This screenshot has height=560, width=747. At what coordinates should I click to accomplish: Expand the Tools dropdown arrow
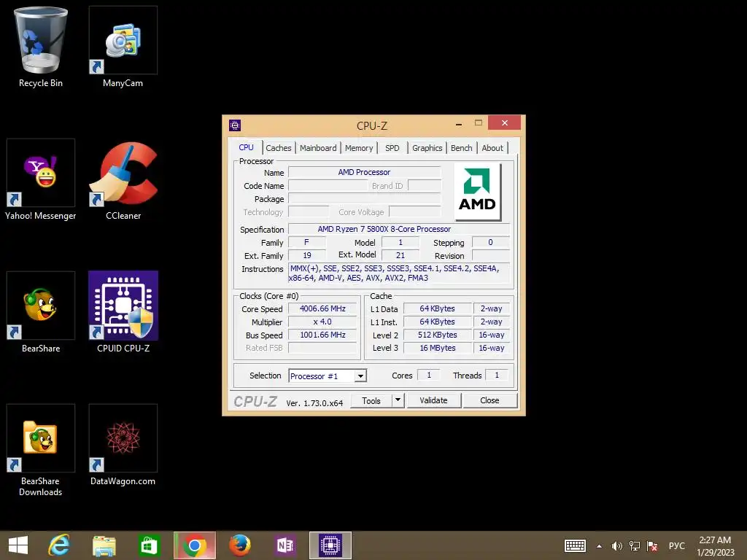[x=398, y=400]
